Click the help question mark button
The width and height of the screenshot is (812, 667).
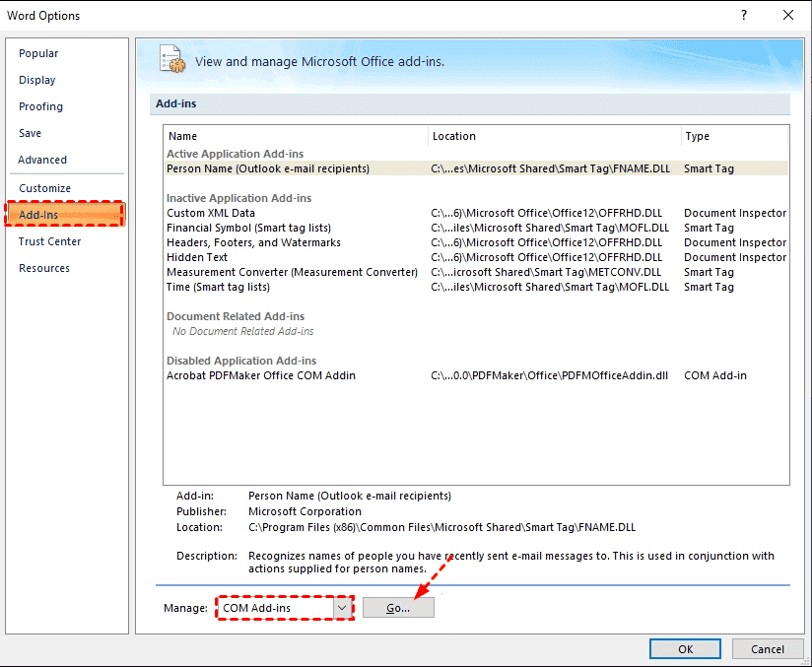744,15
